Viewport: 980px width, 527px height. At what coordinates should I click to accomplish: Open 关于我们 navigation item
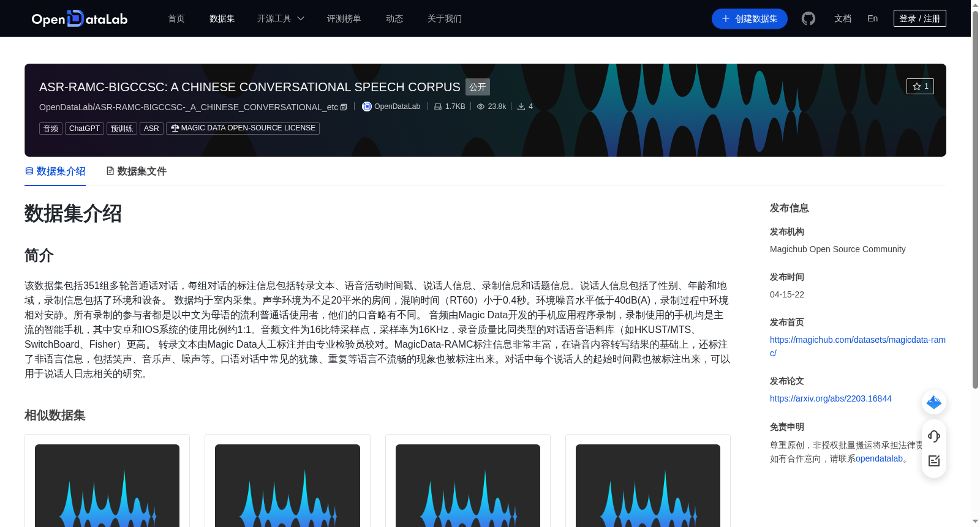pyautogui.click(x=445, y=18)
